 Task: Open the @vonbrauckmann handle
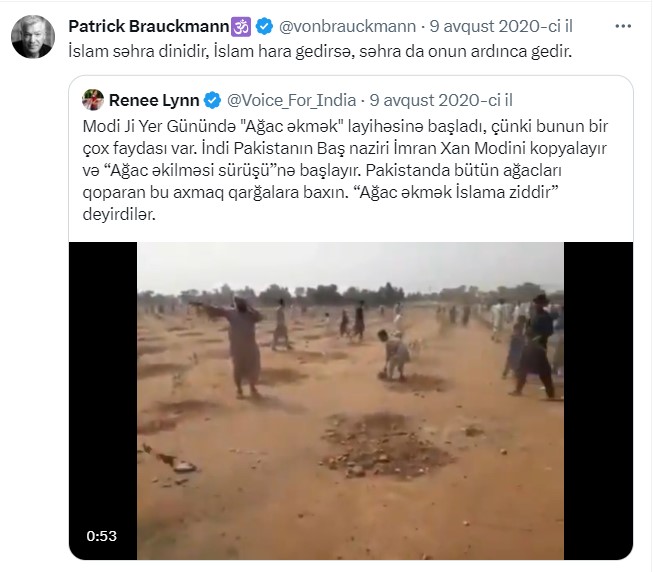click(x=347, y=26)
